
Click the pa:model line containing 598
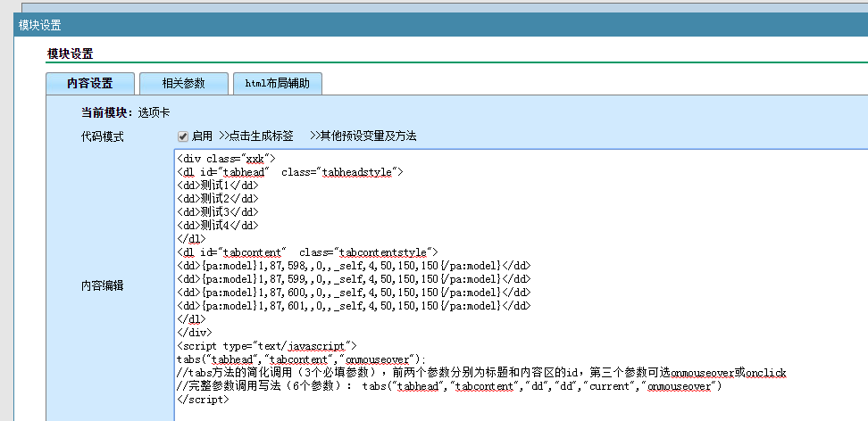click(355, 266)
